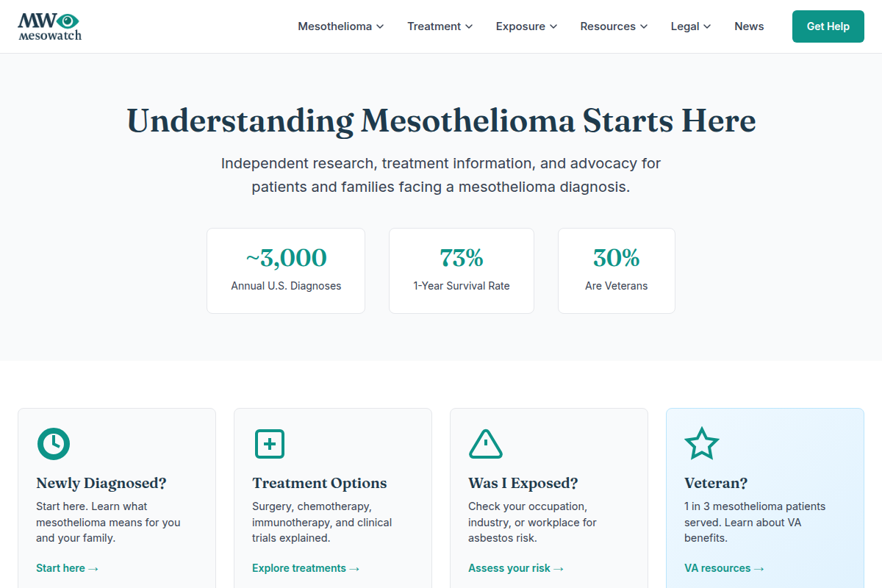This screenshot has height=588, width=882.
Task: Select the medical plus icon above Treatment Options
Action: pyautogui.click(x=269, y=444)
